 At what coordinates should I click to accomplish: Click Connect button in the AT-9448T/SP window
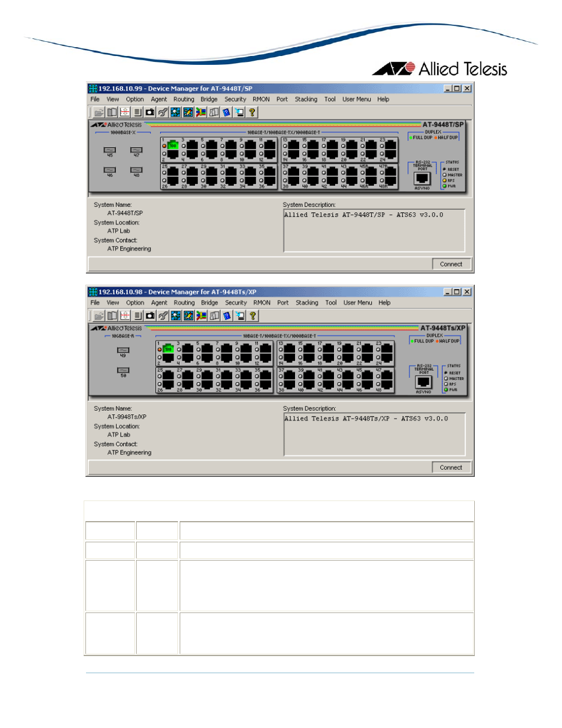click(451, 264)
